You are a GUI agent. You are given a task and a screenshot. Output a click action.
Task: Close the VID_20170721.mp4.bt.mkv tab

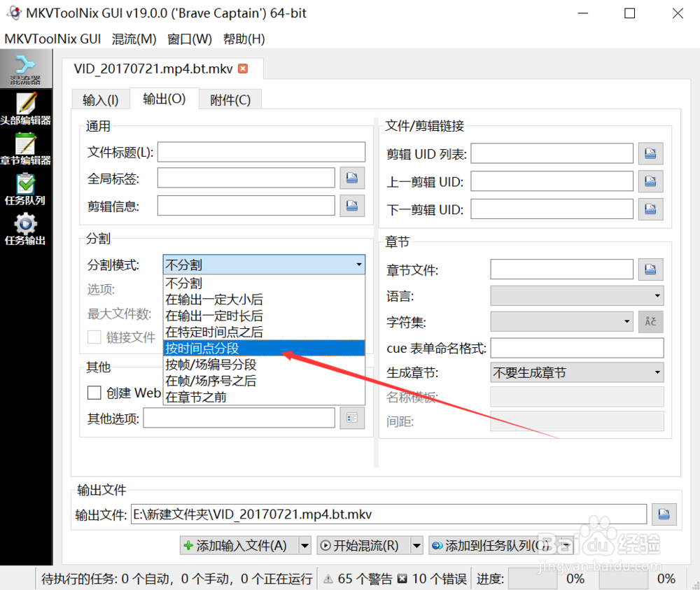[x=243, y=69]
